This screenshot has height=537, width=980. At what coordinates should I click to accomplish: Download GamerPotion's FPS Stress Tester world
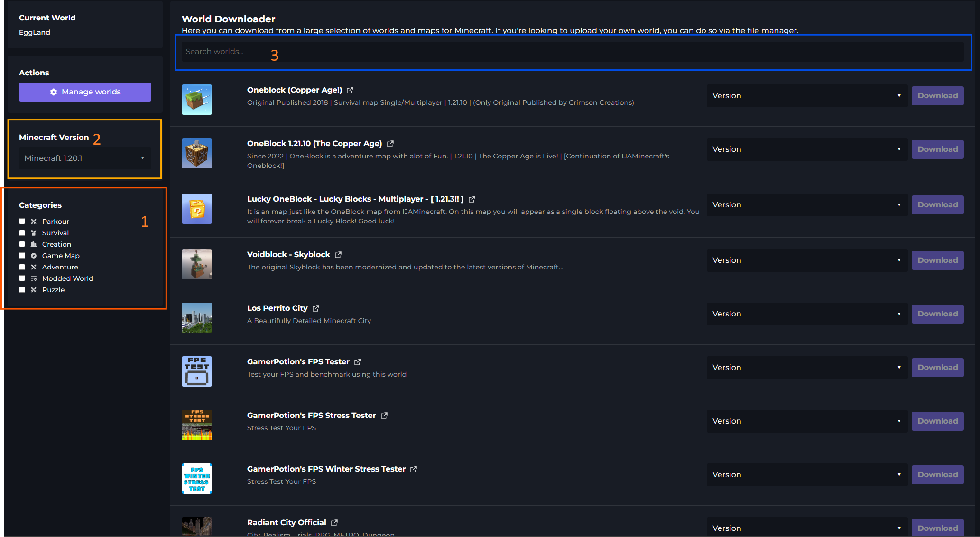pos(937,421)
